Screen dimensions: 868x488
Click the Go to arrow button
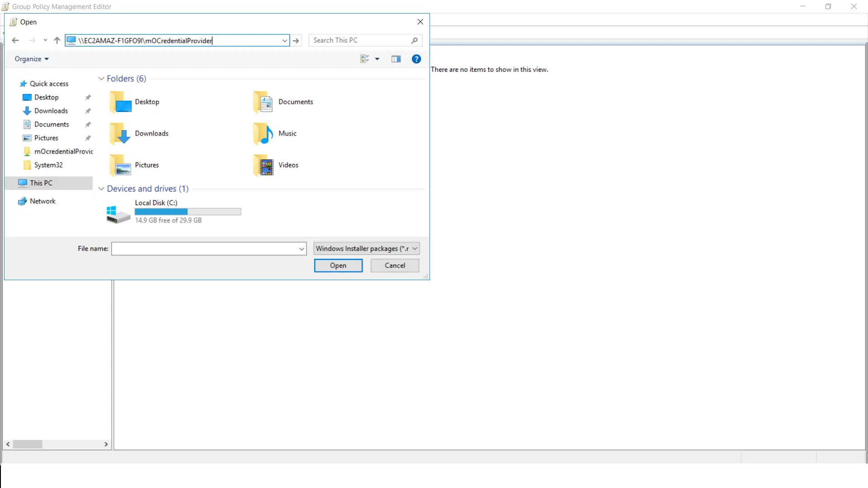pyautogui.click(x=296, y=41)
